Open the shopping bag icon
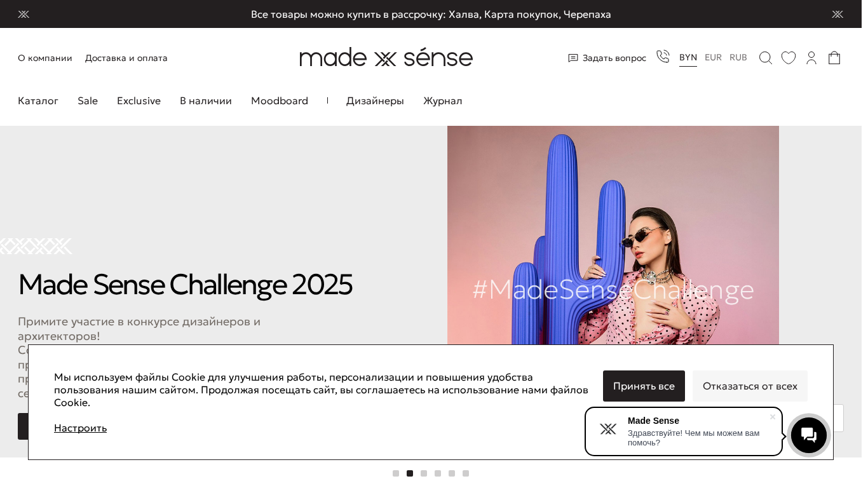868x488 pixels. tap(834, 58)
